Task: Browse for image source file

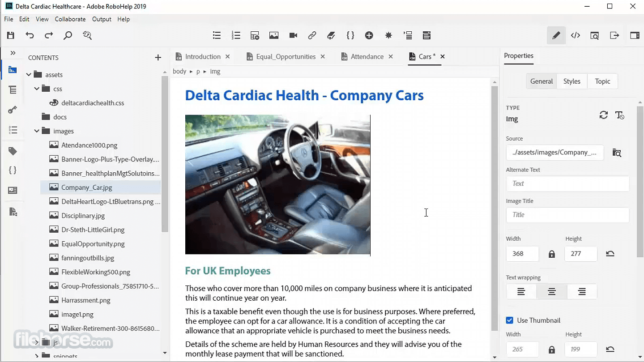Action: [x=617, y=153]
